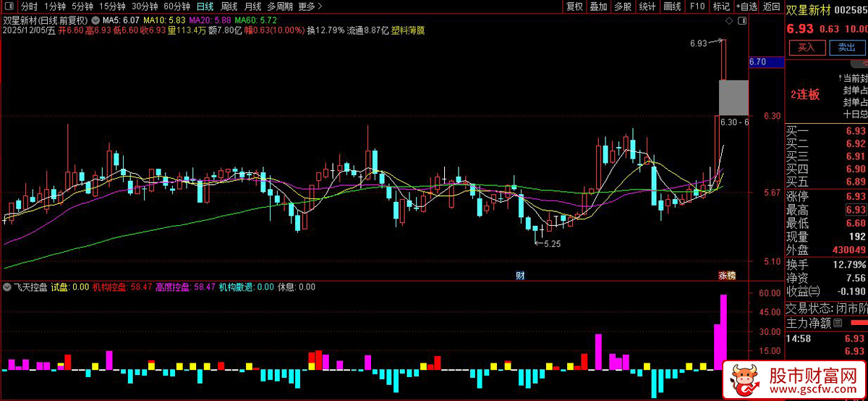Click 返回 to go back
Viewport: 868px width, 401px height.
click(x=771, y=7)
